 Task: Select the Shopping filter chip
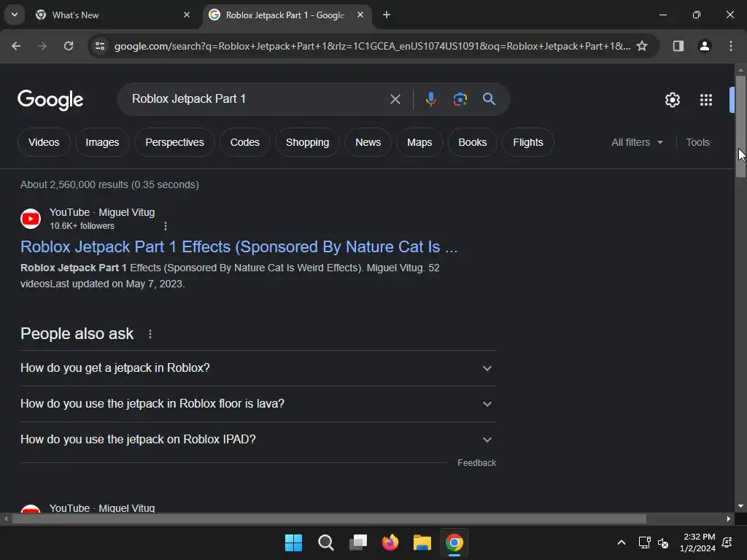[307, 142]
